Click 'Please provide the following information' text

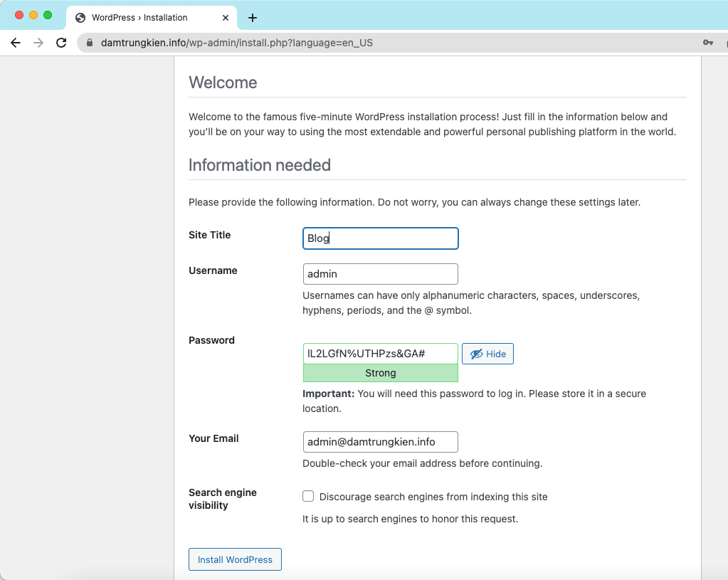pos(414,202)
